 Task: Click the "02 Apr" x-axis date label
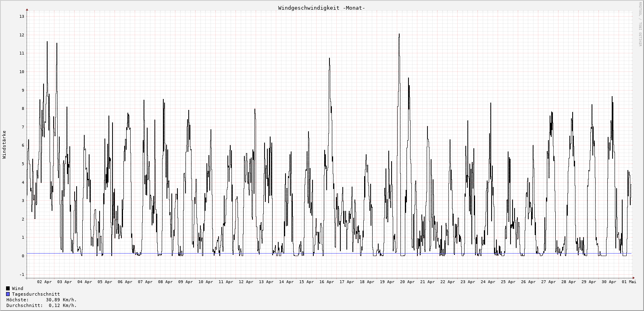point(44,282)
